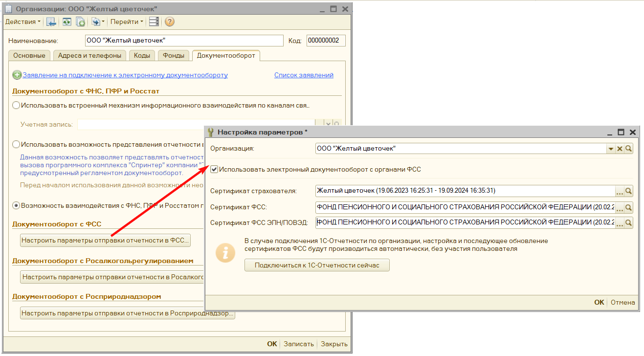
Task: Open help with the question mark icon
Action: pyautogui.click(x=170, y=22)
